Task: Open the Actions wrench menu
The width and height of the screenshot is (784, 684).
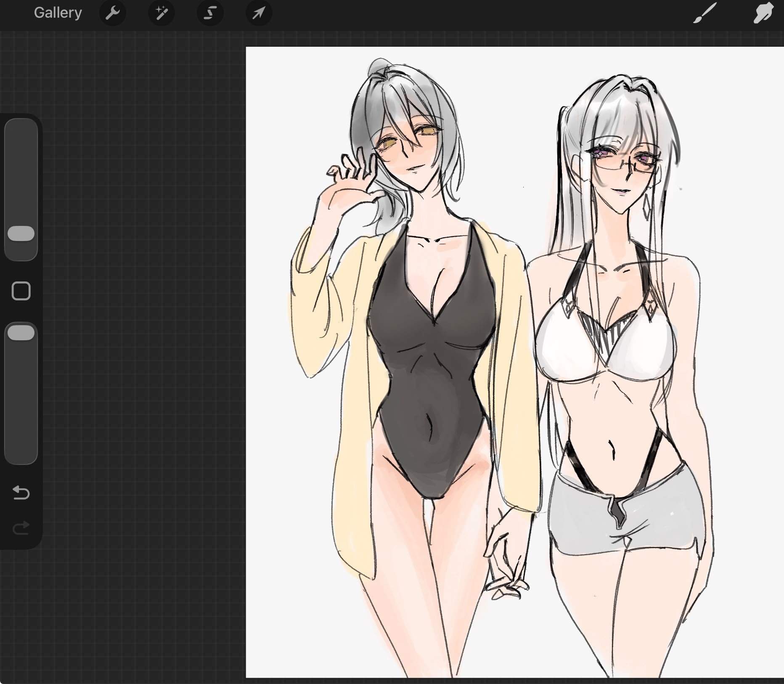Action: pyautogui.click(x=112, y=13)
